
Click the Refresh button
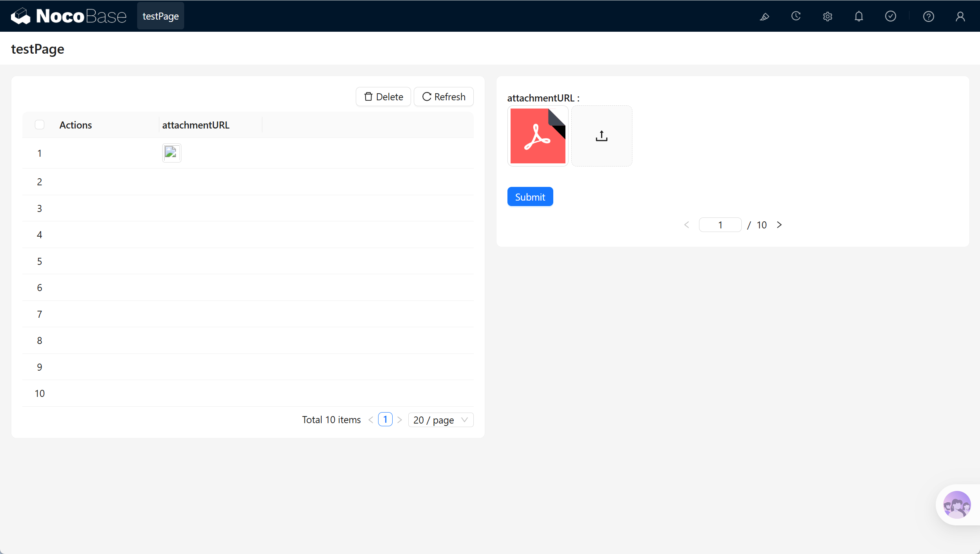444,97
